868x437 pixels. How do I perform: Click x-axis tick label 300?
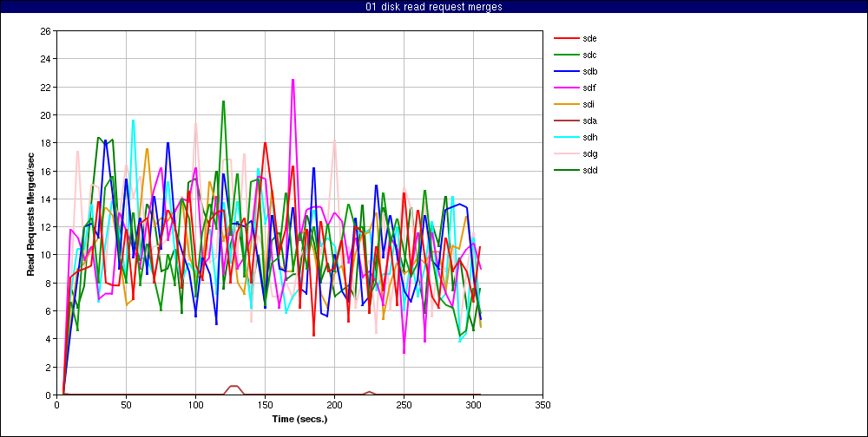[x=473, y=405]
